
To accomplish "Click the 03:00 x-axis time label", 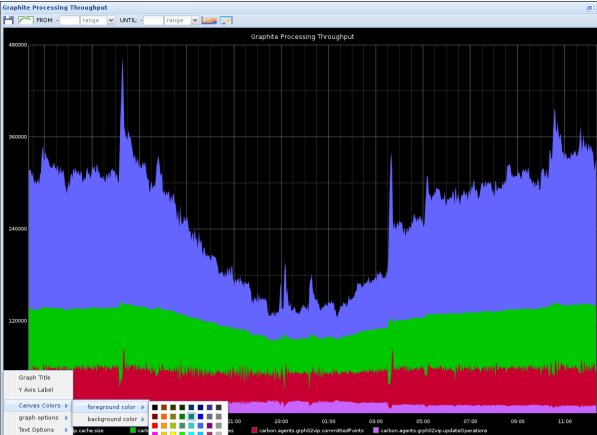I will pyautogui.click(x=376, y=421).
